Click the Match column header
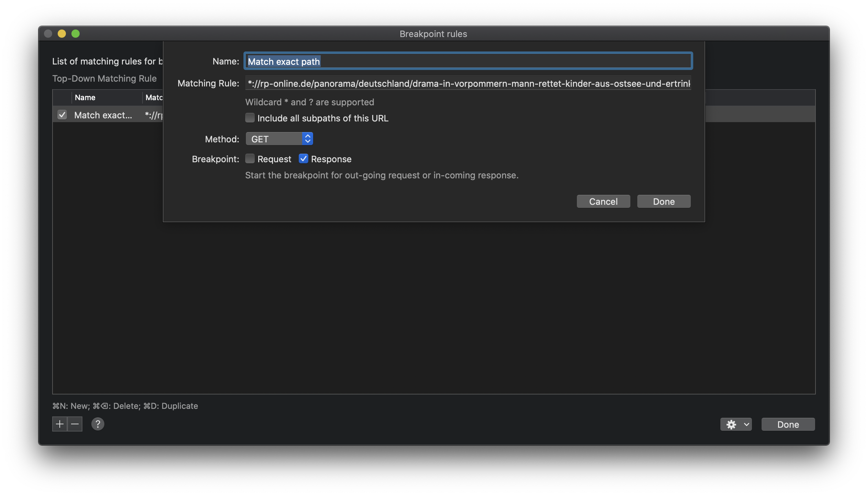Image resolution: width=868 pixels, height=496 pixels. [155, 97]
